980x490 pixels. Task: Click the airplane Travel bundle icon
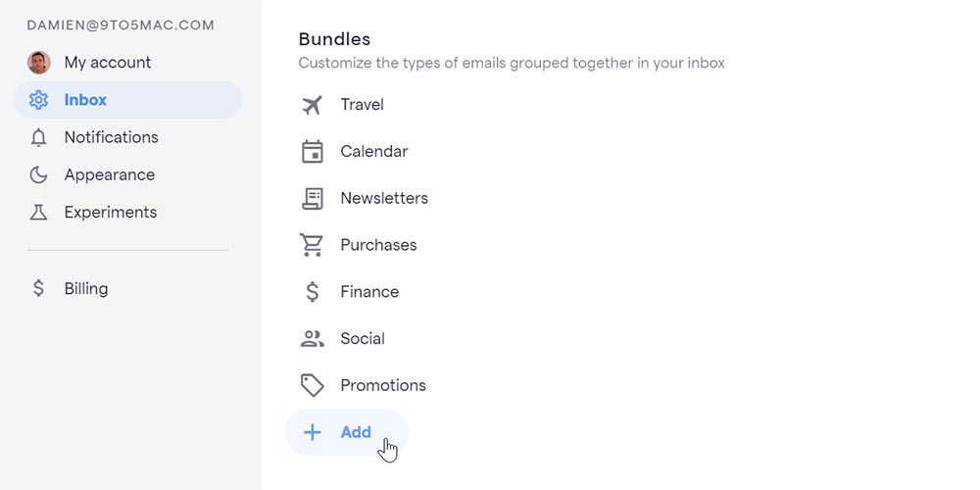click(x=313, y=105)
